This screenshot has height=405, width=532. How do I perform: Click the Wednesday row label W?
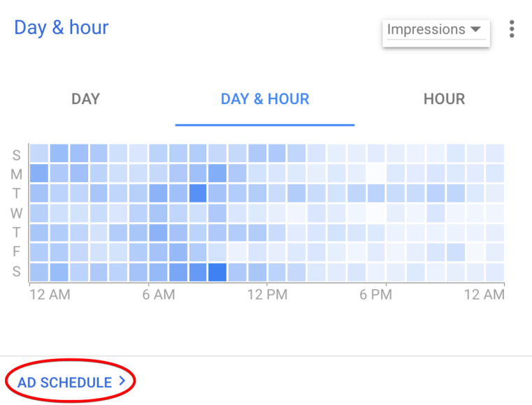[16, 213]
